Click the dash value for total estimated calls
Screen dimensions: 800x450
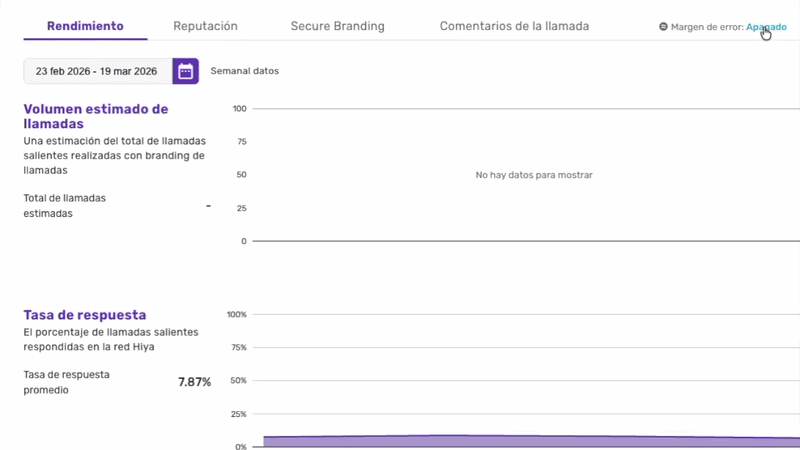click(208, 205)
